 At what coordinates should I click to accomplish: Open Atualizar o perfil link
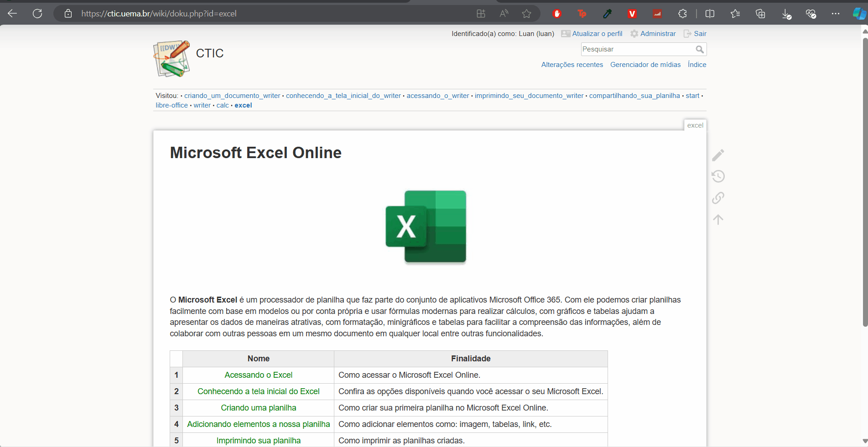[597, 34]
